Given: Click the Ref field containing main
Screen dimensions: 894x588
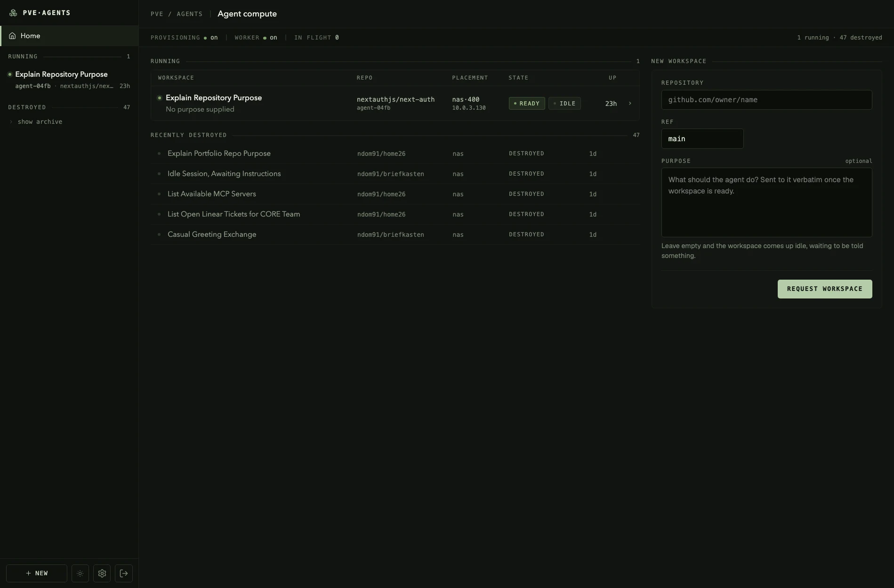Looking at the screenshot, I should point(702,139).
